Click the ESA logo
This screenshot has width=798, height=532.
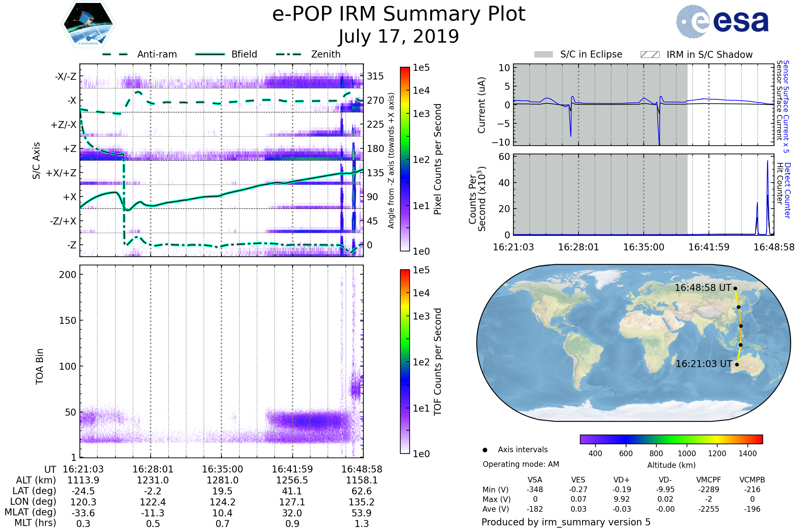click(x=723, y=22)
